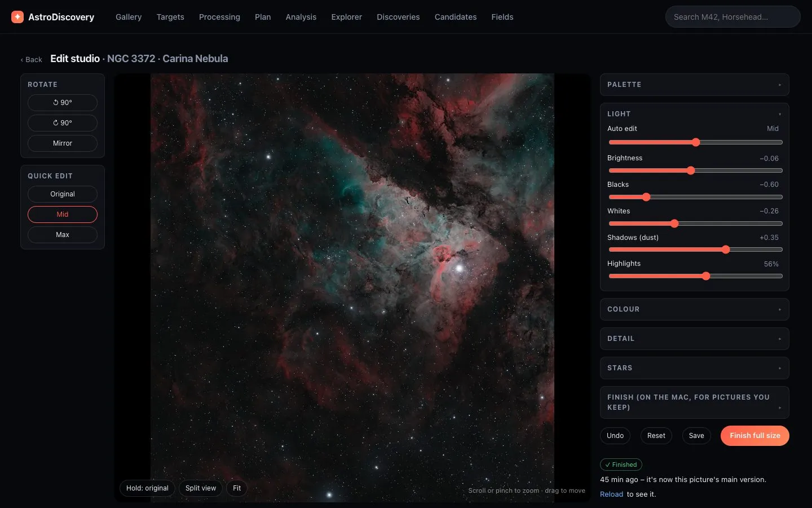Screen dimensions: 812x508
Task: Expand the Stars panel
Action: [694, 368]
